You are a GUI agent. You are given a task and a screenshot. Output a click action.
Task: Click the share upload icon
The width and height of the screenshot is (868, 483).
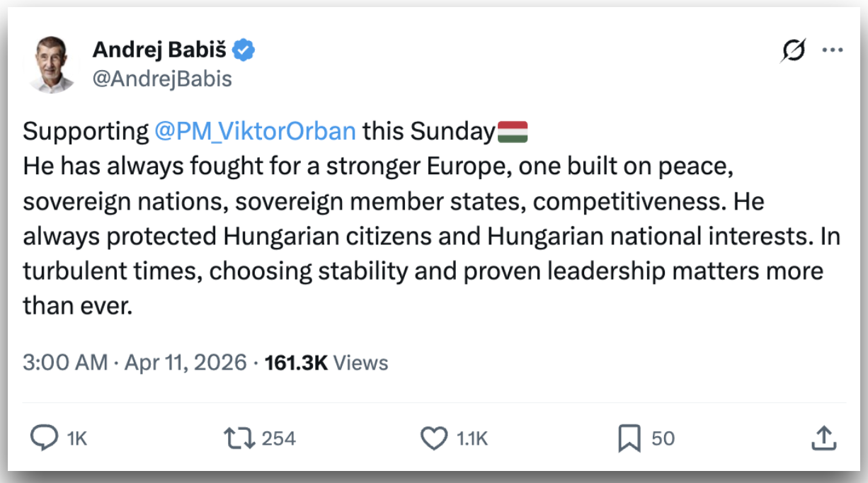pyautogui.click(x=823, y=439)
